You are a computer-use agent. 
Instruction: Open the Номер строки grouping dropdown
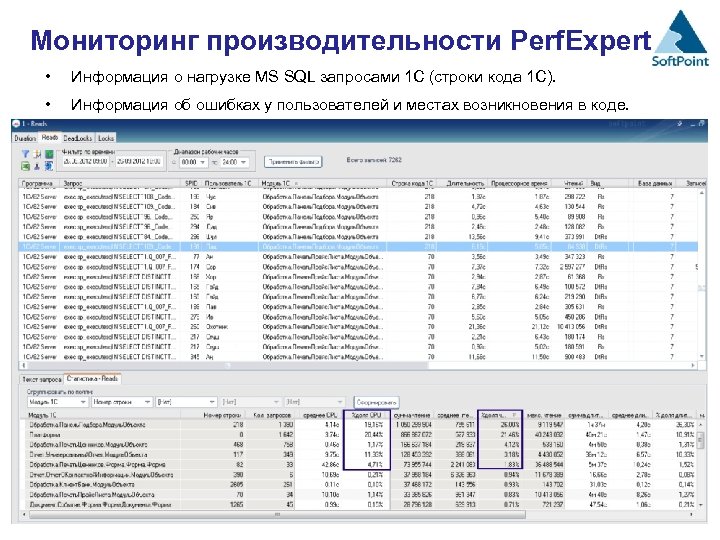pyautogui.click(x=121, y=402)
